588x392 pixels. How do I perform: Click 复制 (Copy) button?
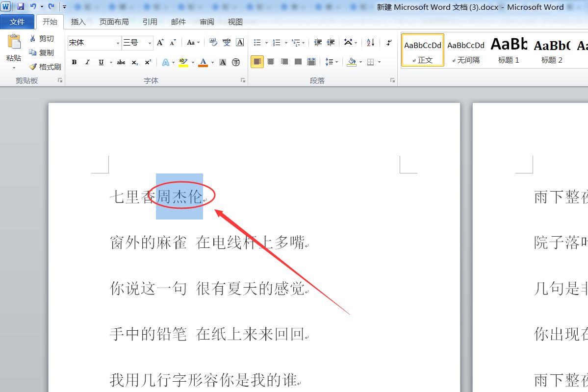(x=42, y=53)
